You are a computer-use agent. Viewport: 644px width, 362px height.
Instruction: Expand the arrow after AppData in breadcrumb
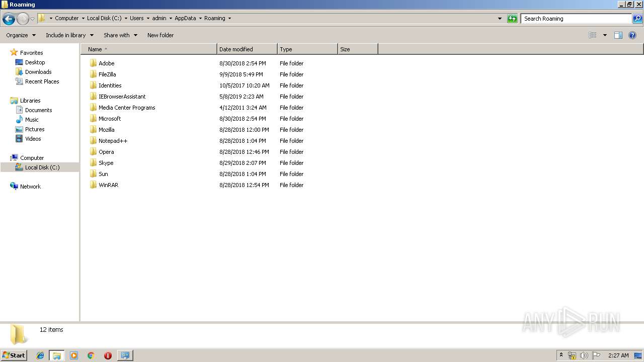coord(200,18)
